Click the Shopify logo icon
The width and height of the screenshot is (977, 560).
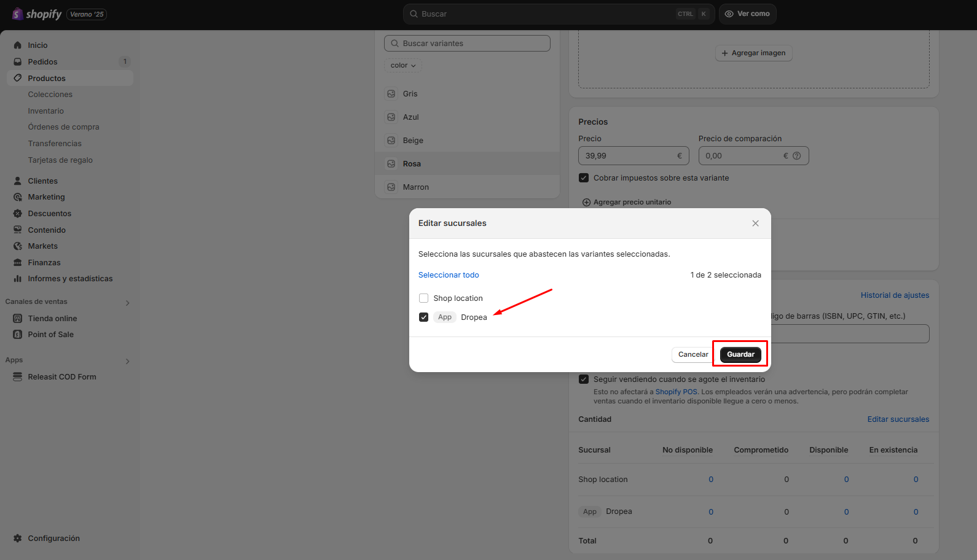tap(17, 14)
